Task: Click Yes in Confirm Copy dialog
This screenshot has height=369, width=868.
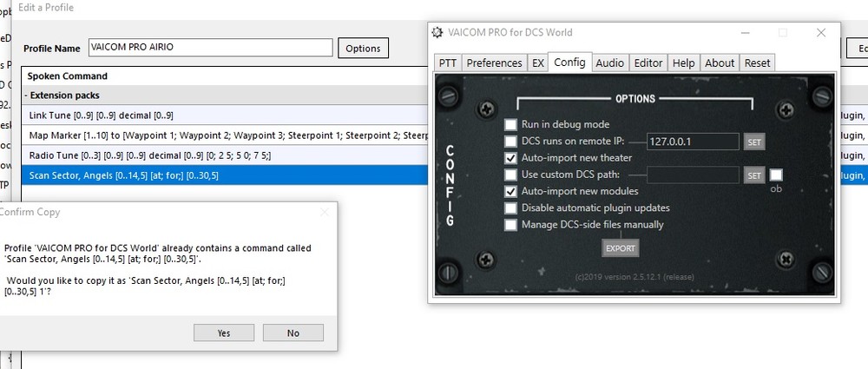Action: pyautogui.click(x=224, y=333)
